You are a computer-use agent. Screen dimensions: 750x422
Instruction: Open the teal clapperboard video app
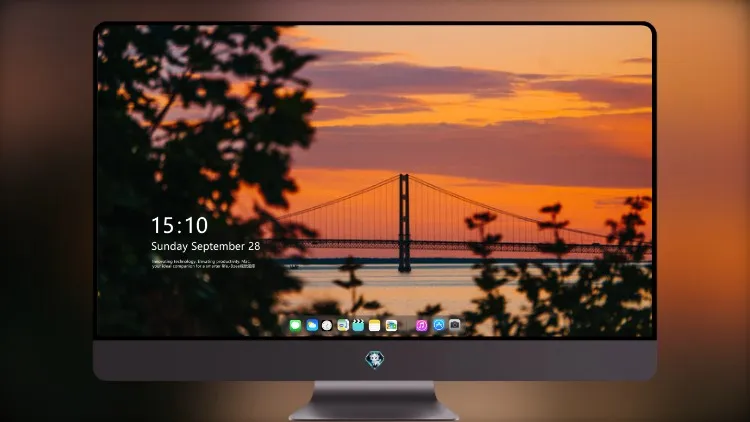tap(358, 326)
